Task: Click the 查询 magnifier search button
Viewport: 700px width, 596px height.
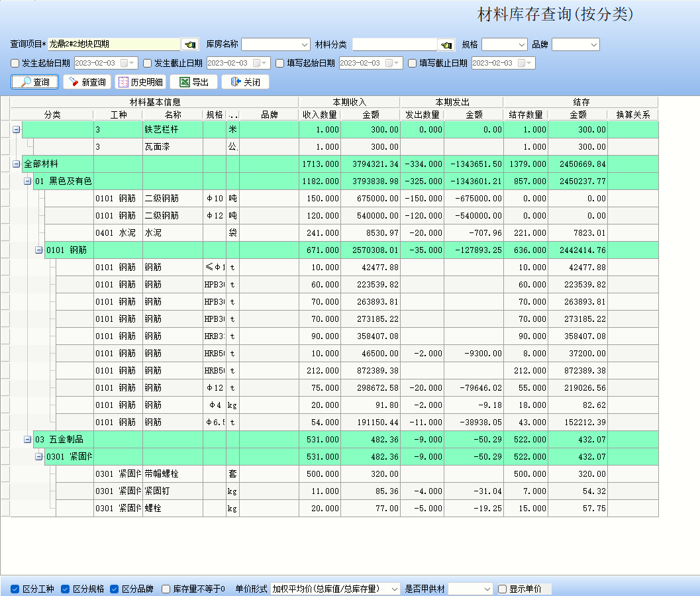Action: pos(34,82)
